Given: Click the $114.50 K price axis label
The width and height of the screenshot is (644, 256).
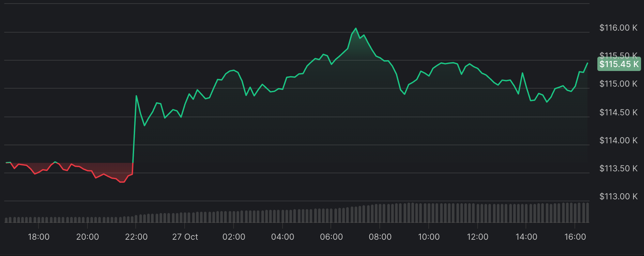Looking at the screenshot, I should click(618, 112).
